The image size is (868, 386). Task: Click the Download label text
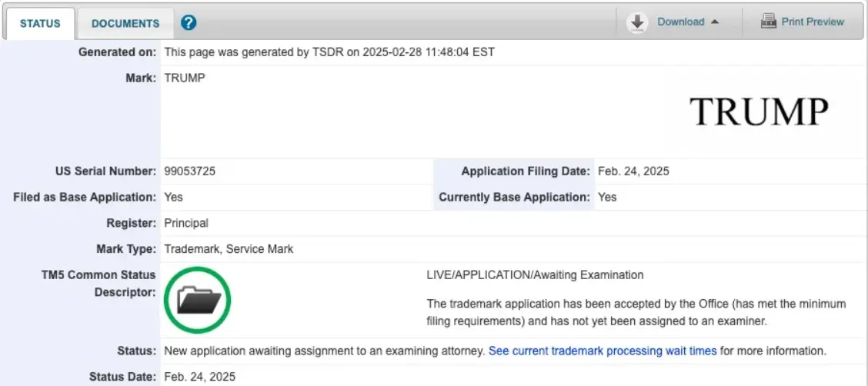[x=681, y=22]
